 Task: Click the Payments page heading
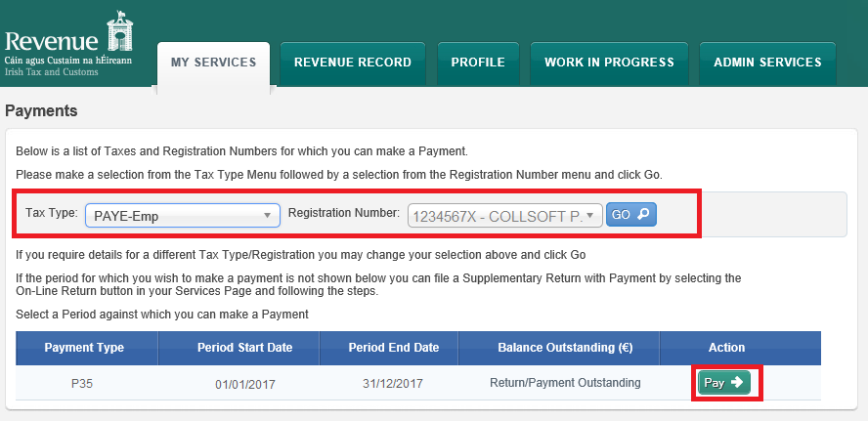click(x=41, y=110)
